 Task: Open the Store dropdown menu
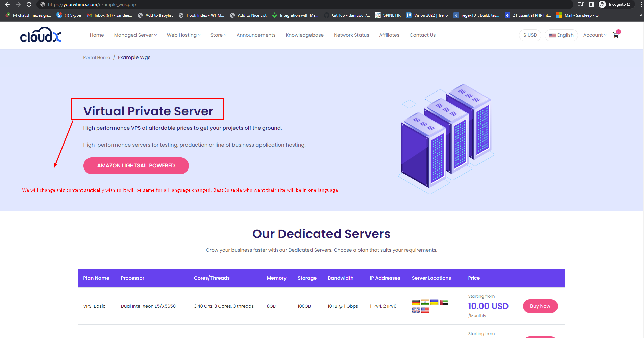218,35
